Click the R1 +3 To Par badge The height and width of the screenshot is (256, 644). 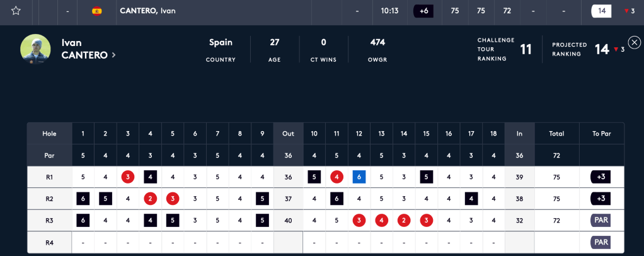601,177
